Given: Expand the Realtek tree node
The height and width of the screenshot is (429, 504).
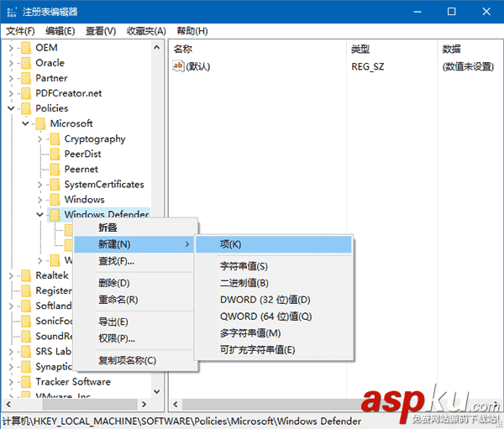Looking at the screenshot, I should (x=11, y=275).
